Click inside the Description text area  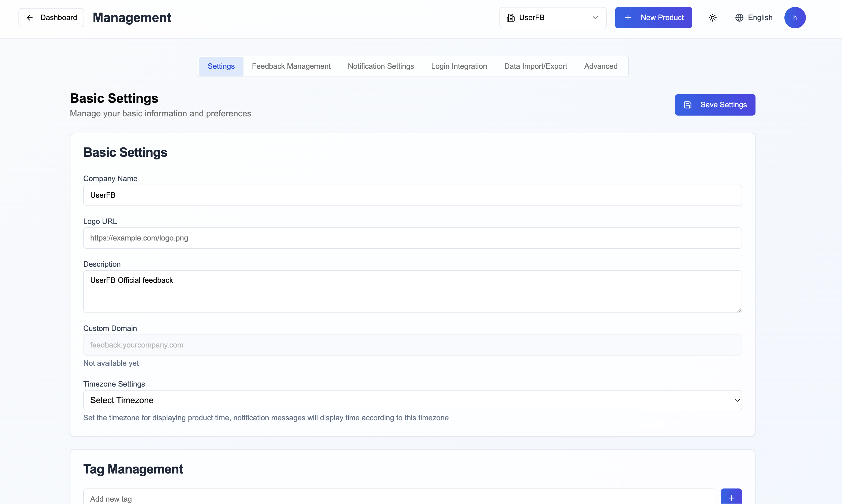[412, 291]
